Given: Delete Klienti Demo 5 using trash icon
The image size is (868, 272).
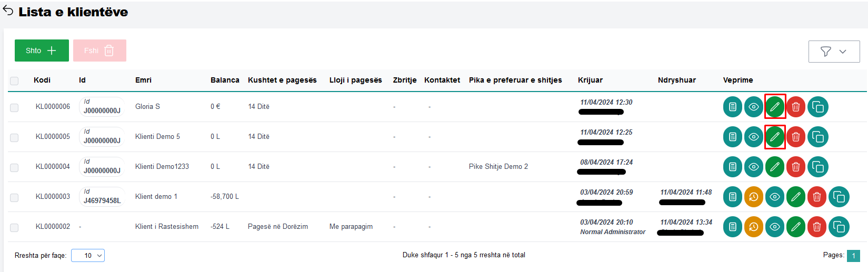Looking at the screenshot, I should pos(796,137).
